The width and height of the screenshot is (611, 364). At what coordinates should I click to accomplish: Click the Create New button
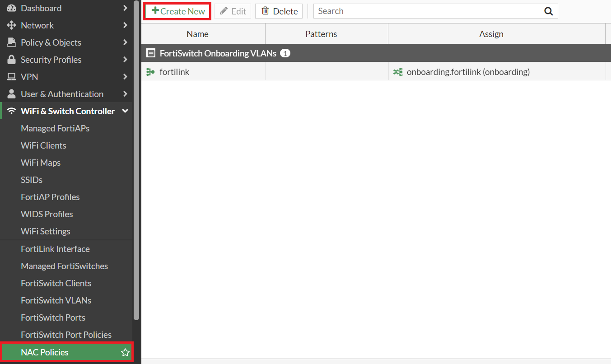tap(177, 11)
